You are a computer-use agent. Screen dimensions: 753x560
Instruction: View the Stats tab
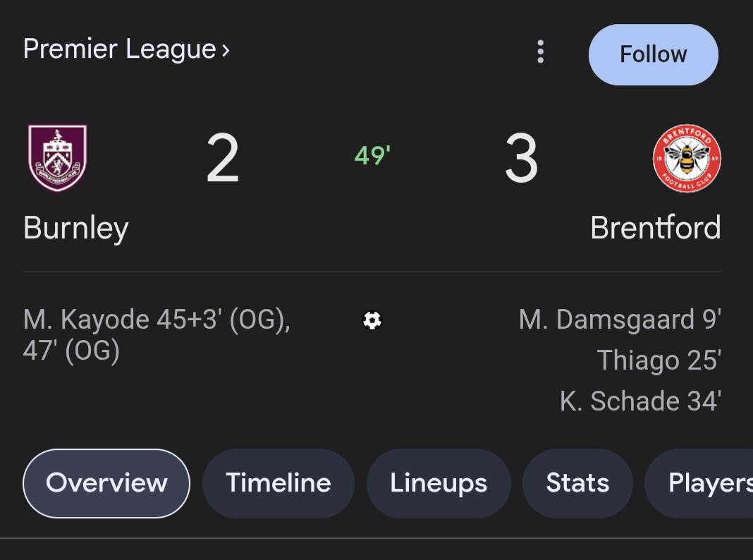pos(577,483)
